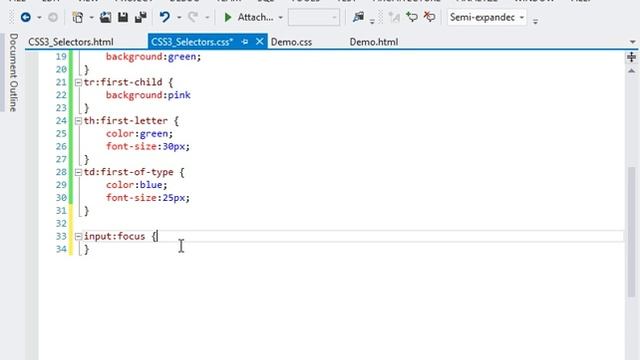Collapse the input:focus rule block

point(78,236)
